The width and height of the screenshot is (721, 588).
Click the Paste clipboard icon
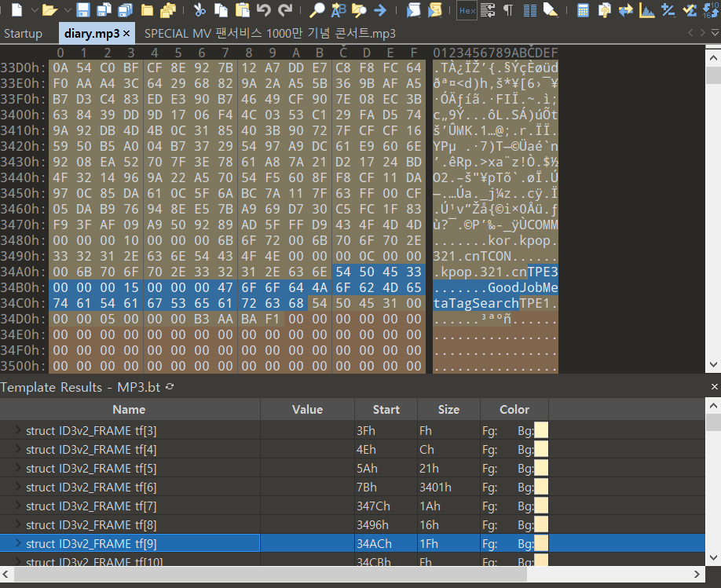[243, 9]
